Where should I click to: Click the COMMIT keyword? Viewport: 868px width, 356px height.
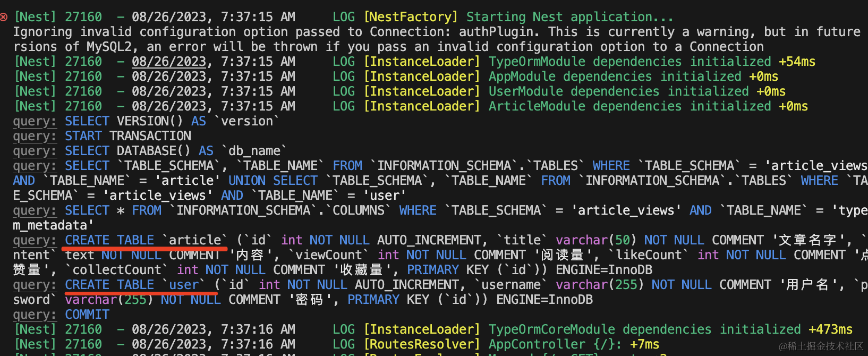[x=87, y=315]
